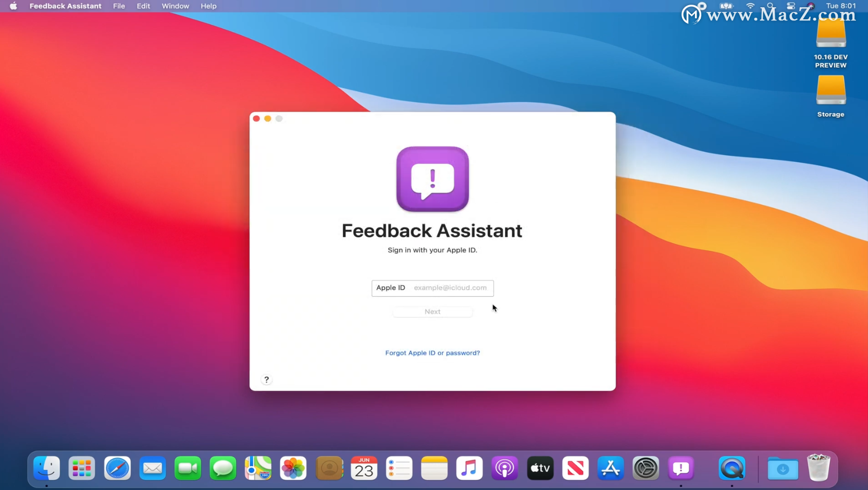Click Forgot Apple ID or password link
The image size is (868, 490).
click(432, 353)
